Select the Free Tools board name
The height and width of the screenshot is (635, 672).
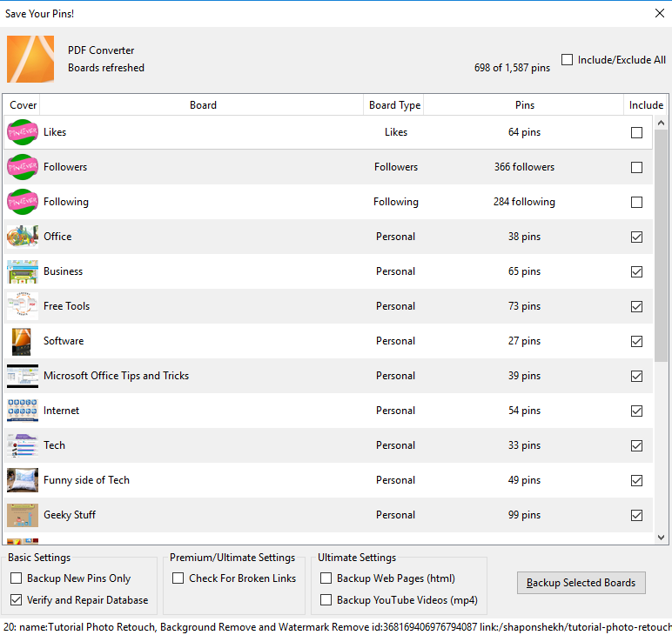(66, 306)
